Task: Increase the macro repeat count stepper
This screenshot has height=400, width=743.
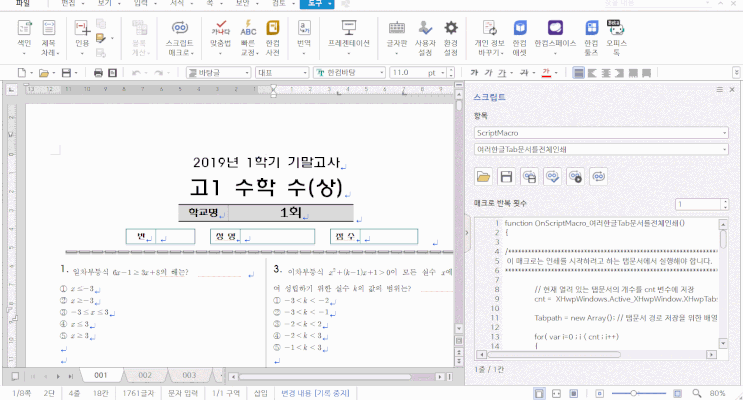Action: [x=725, y=201]
